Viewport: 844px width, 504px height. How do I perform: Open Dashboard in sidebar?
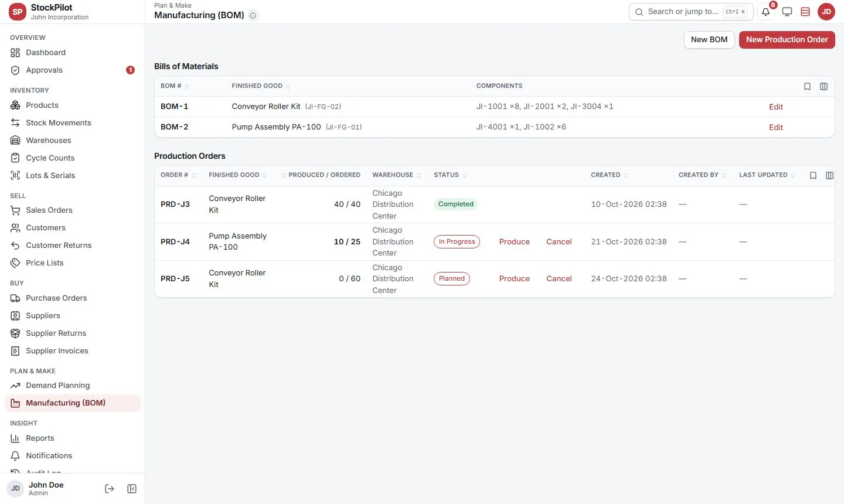pos(73,53)
